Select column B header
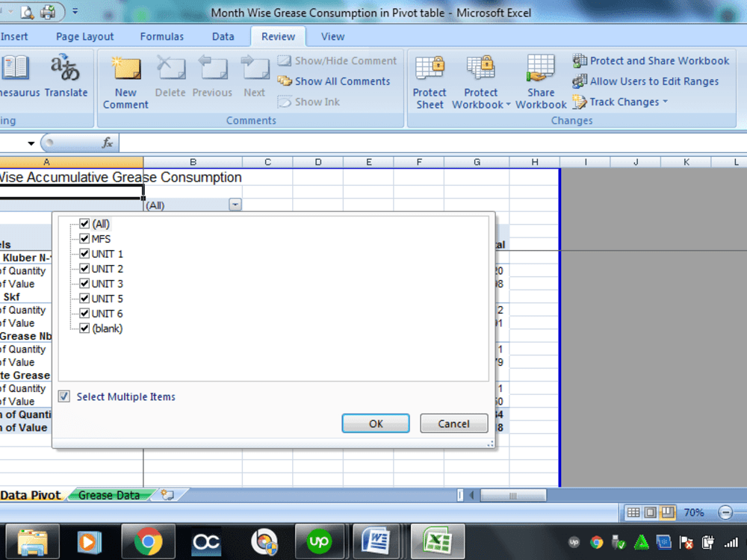Viewport: 747px width, 560px height. 193,162
